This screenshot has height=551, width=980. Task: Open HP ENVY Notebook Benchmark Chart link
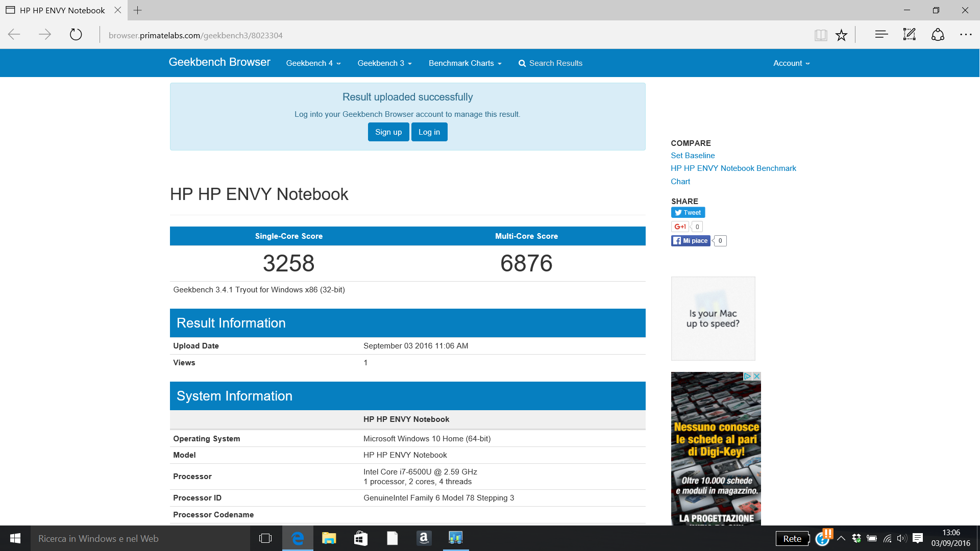click(733, 174)
